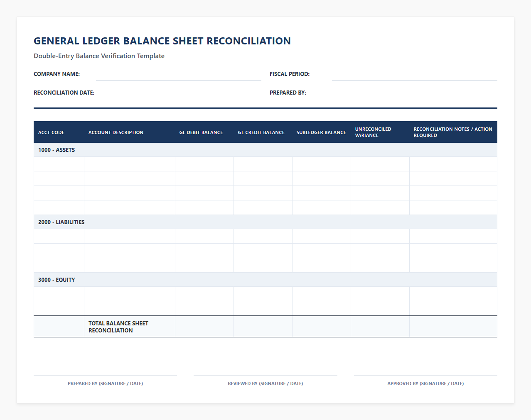Click the 'TOTAL BALANCE SHEET RECONCILIATION' label
Screen dimensions: 531x420
pos(118,327)
